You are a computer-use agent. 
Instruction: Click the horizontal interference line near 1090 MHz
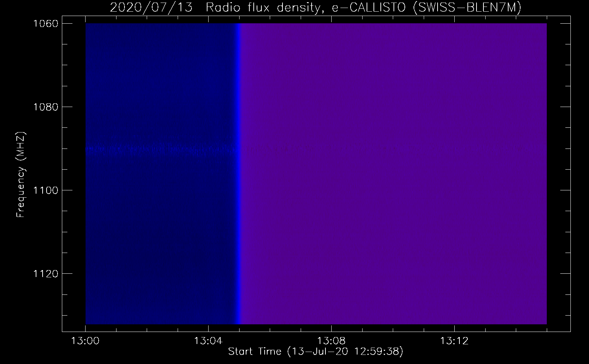(x=162, y=149)
